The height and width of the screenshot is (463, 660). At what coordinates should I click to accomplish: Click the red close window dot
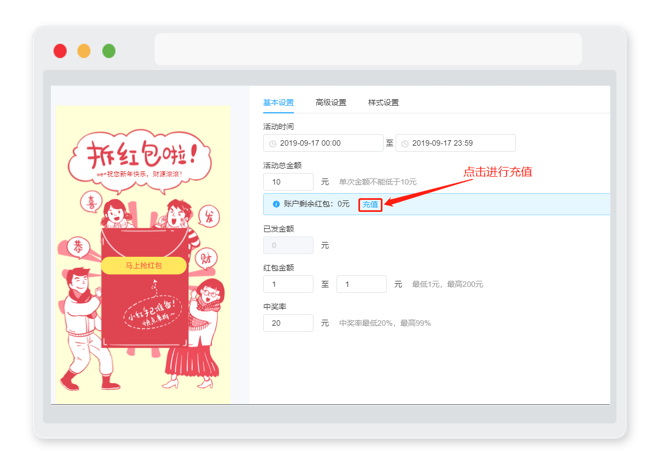[x=60, y=51]
